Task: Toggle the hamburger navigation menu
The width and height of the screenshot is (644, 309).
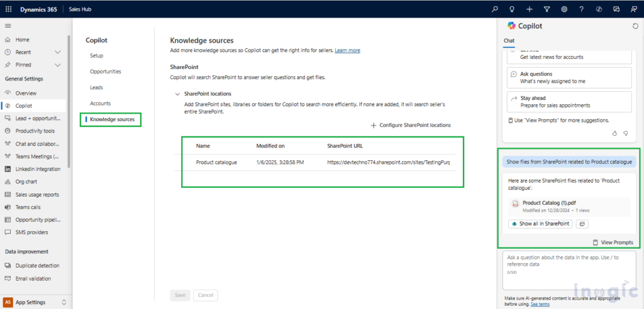Action: pos(8,26)
